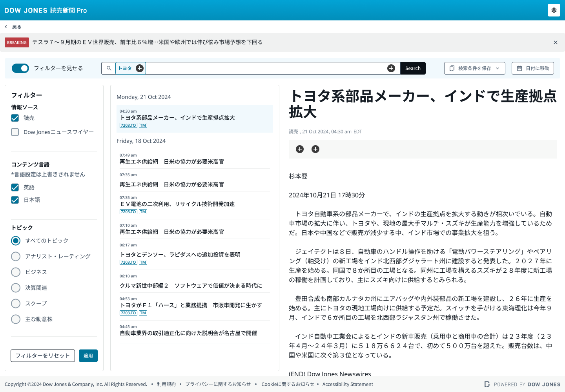Click into the search input field
The height and width of the screenshot is (392, 565).
(266, 68)
